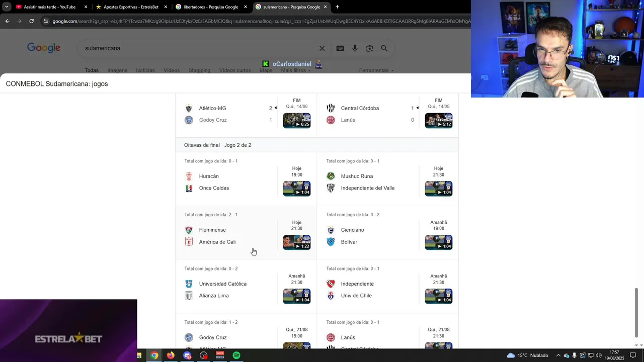The image size is (644, 362).
Task: Click the Alianza Lima crest
Action: click(x=189, y=296)
